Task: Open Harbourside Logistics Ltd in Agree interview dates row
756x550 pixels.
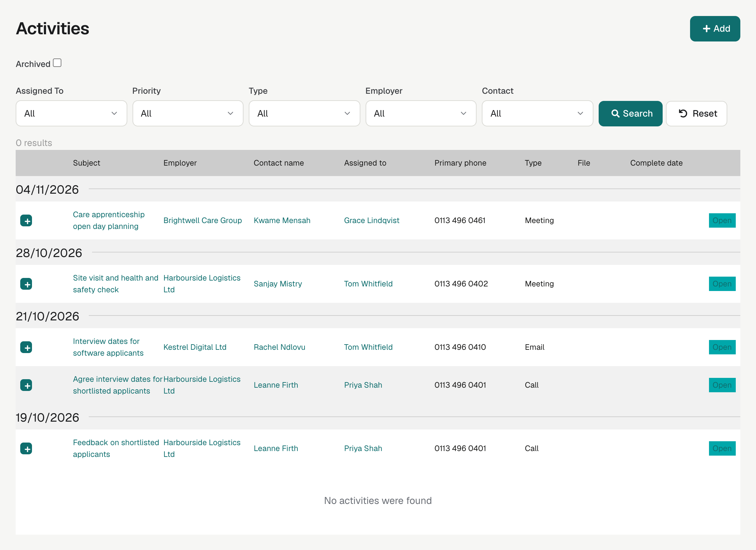Action: click(202, 385)
